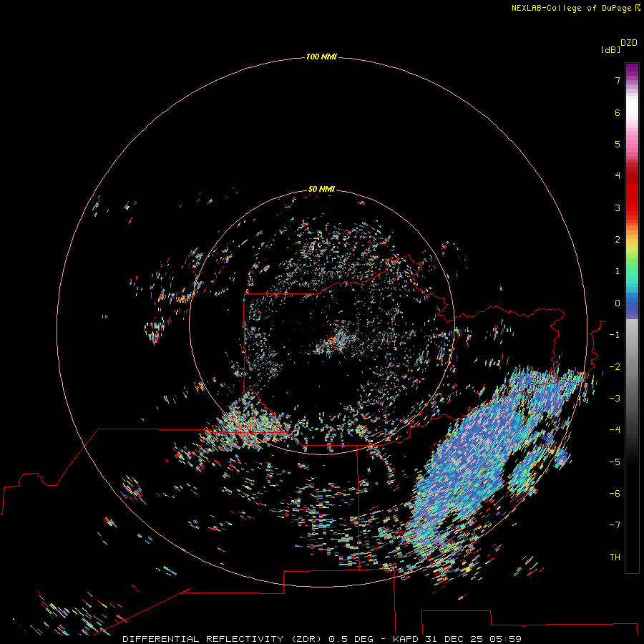This screenshot has width=644, height=644.
Task: Click the -3 value on the color scale
Action: (x=615, y=399)
